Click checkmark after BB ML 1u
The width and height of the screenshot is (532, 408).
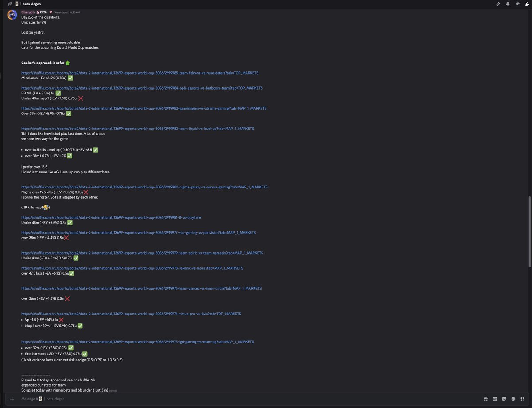coord(58,93)
